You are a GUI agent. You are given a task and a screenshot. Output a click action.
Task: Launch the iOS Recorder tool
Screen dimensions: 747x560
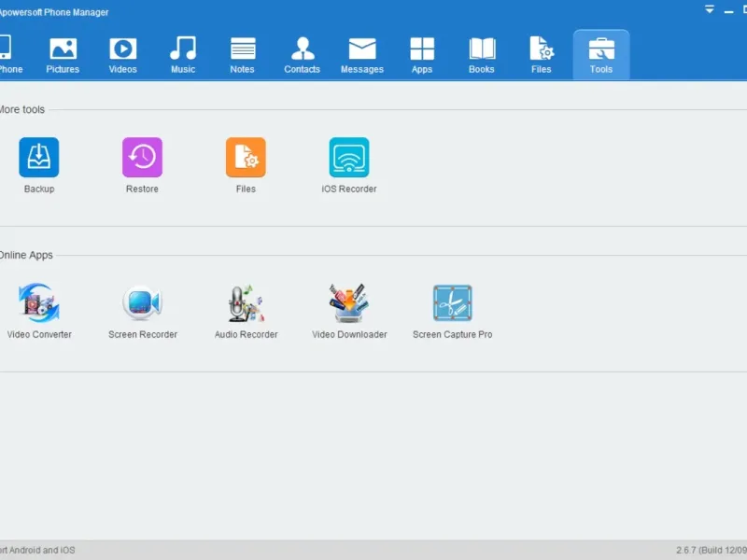tap(349, 165)
